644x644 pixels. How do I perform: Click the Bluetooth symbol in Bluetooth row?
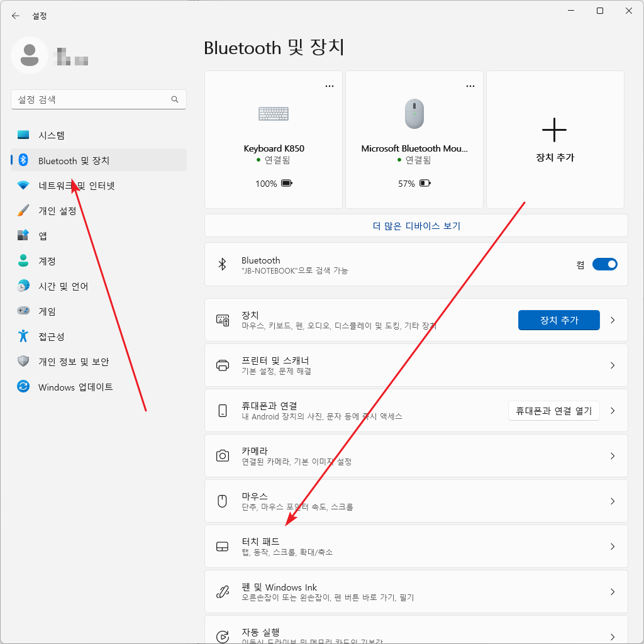point(222,264)
